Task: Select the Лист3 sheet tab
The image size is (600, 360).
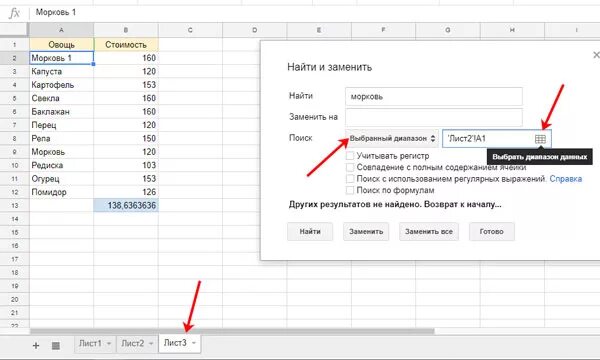Action: pyautogui.click(x=175, y=343)
